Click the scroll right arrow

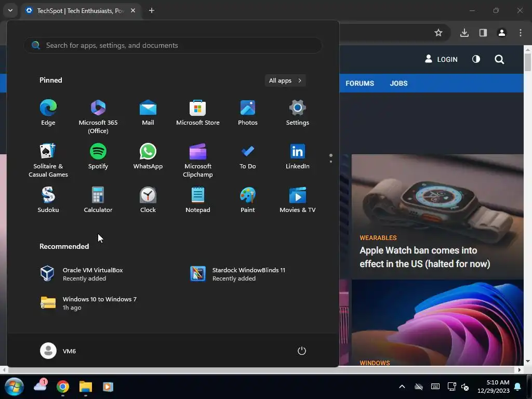tap(519, 369)
